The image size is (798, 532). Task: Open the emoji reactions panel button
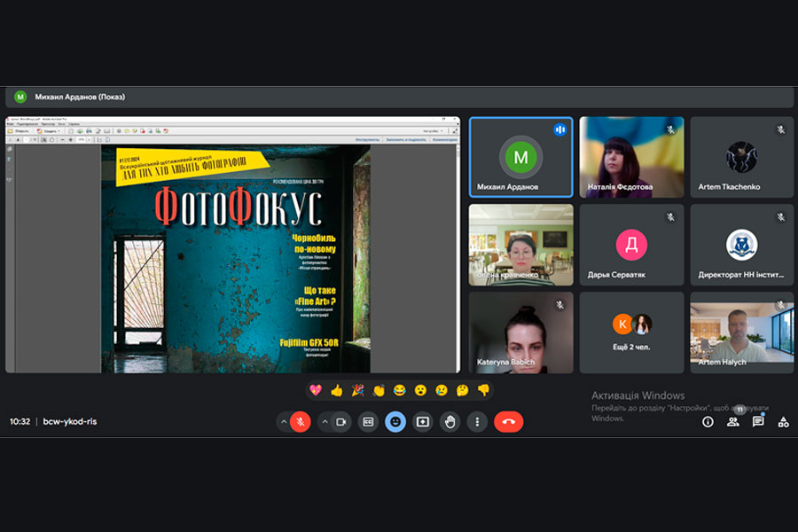[395, 422]
